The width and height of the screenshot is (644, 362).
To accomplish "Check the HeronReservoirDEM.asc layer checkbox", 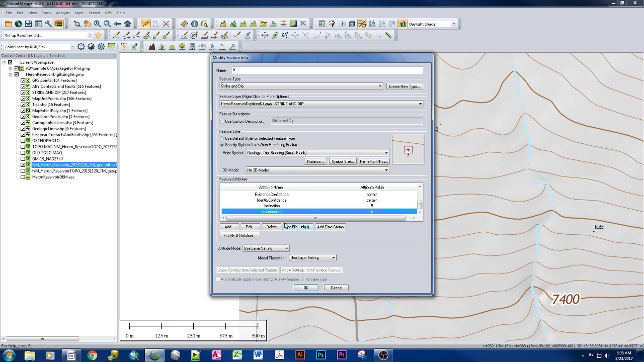I will (23, 177).
